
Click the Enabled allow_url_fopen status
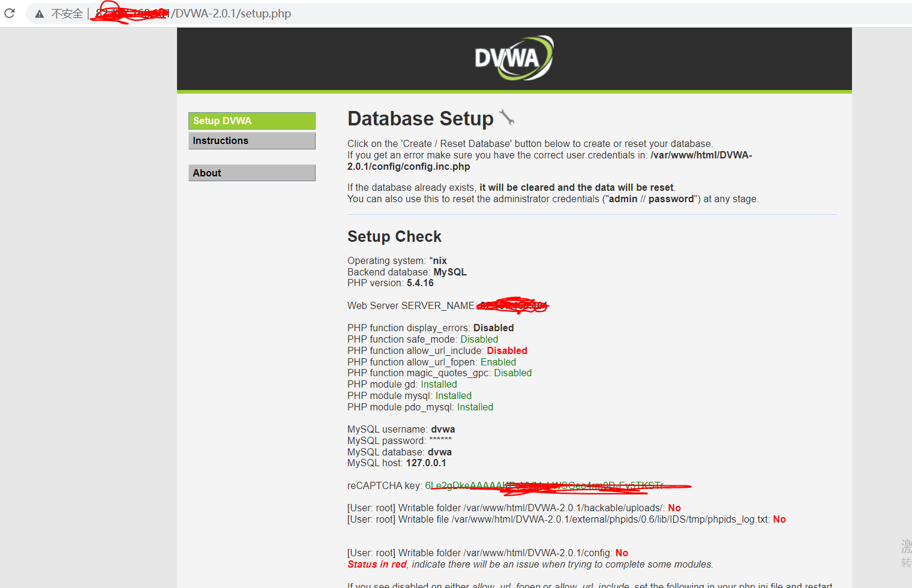498,362
